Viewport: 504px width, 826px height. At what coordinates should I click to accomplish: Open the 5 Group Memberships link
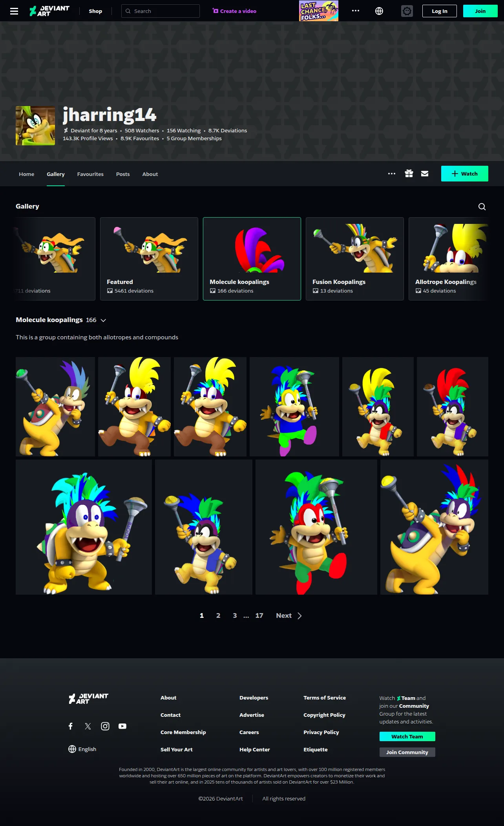coord(194,138)
